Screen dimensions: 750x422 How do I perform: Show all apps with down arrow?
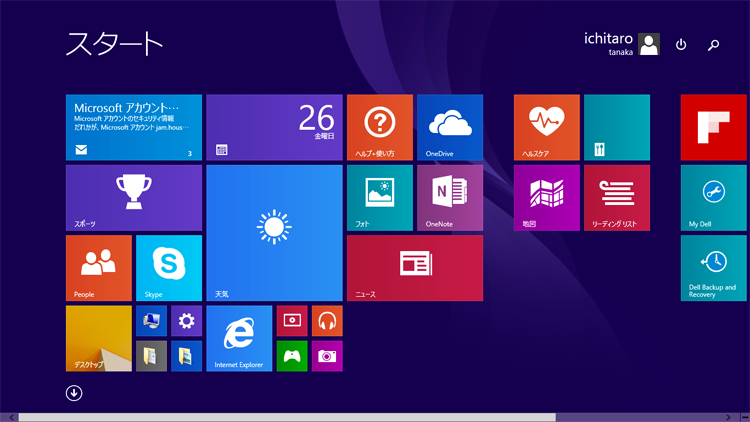(x=74, y=393)
